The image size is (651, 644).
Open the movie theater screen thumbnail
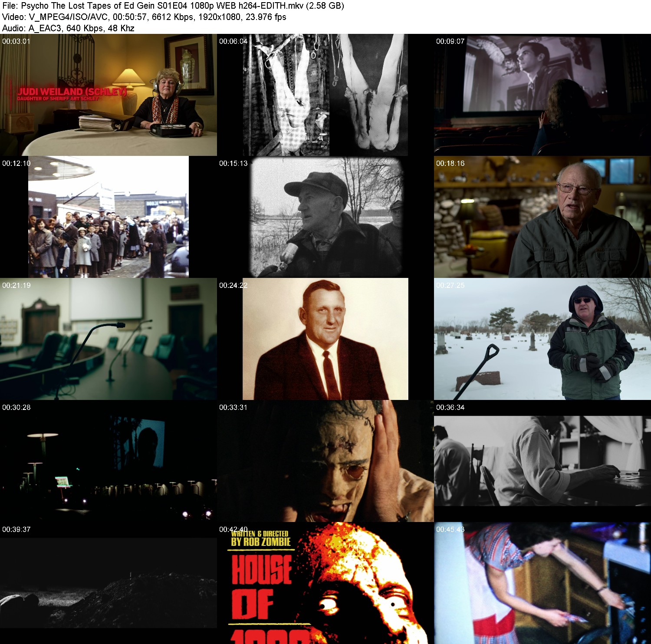pyautogui.click(x=542, y=95)
